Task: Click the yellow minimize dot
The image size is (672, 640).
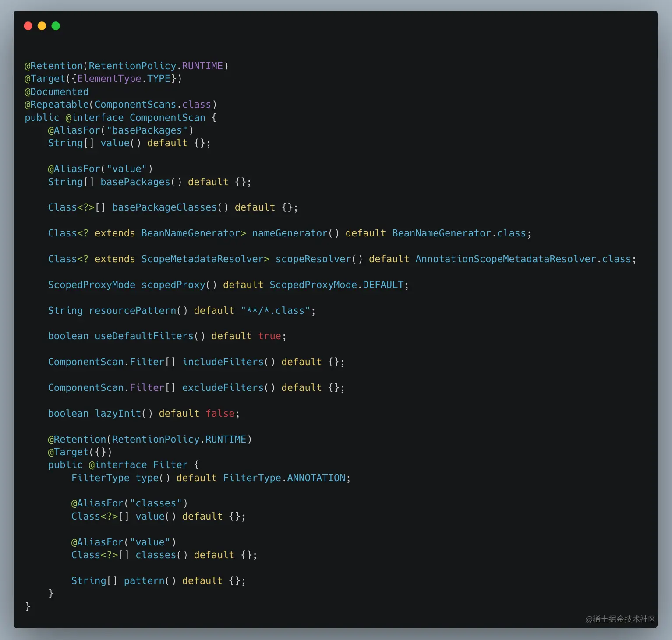Action: pyautogui.click(x=42, y=26)
